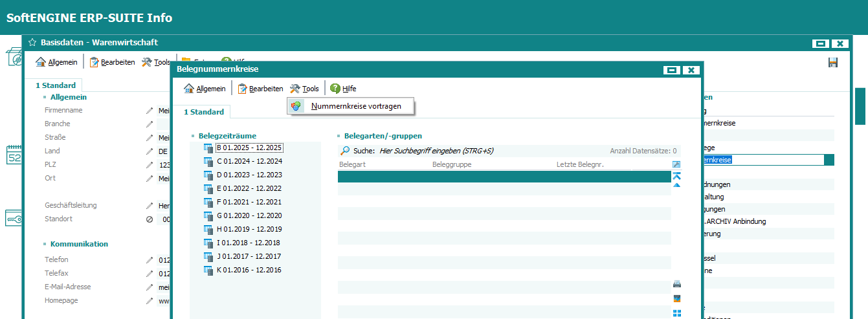Open Tools menu in Belegnummernkreise window

click(x=304, y=89)
